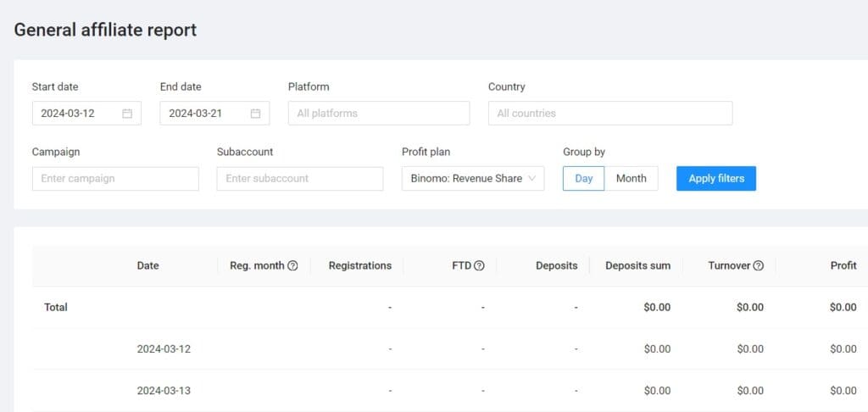Select the Start date value 2024-03-12
The height and width of the screenshot is (412, 868).
(x=68, y=114)
